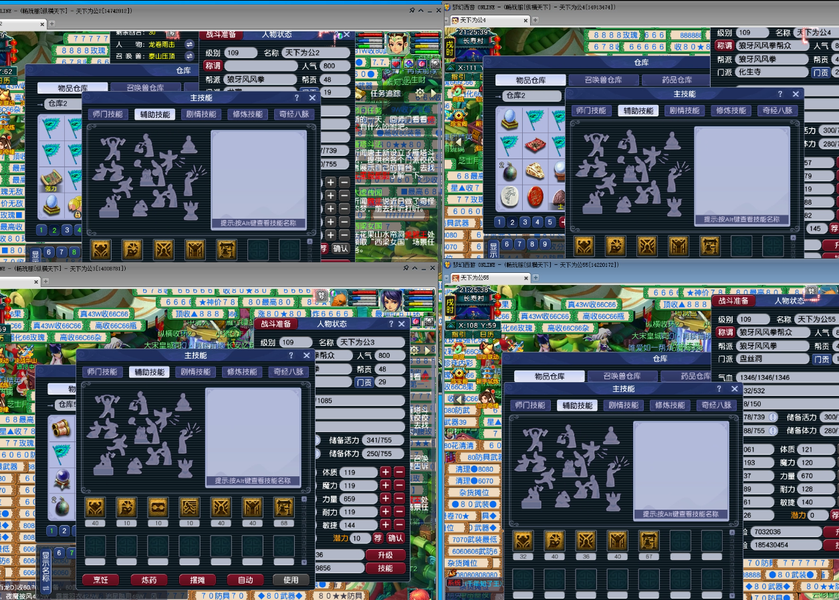Viewport: 839px width, 600px height.
Task: Click 确认 next to 潜力 in 天下为公3 window
Action: click(395, 538)
